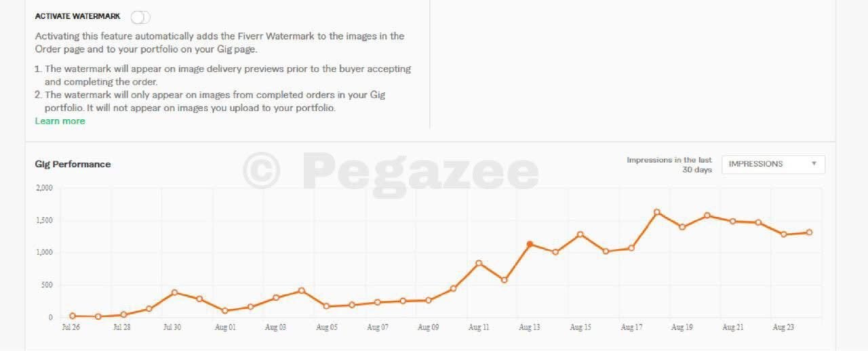868x351 pixels.
Task: Select the Aug 23 data point
Action: pos(784,234)
